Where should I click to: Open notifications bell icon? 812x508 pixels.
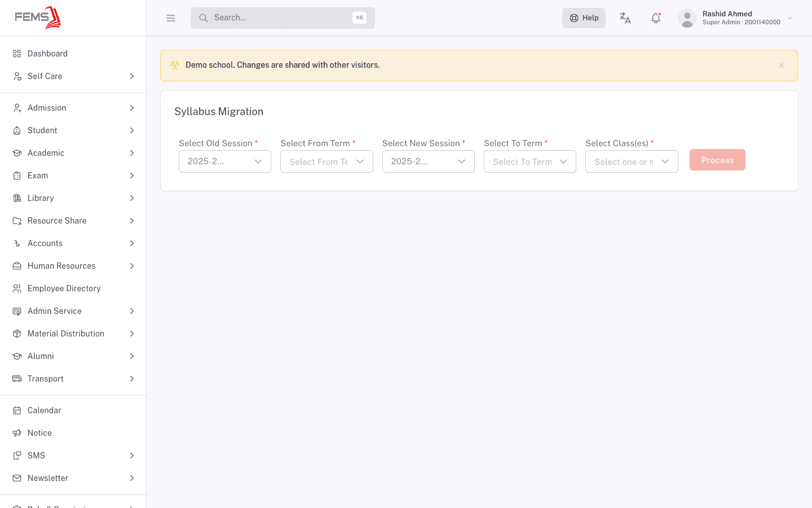656,18
